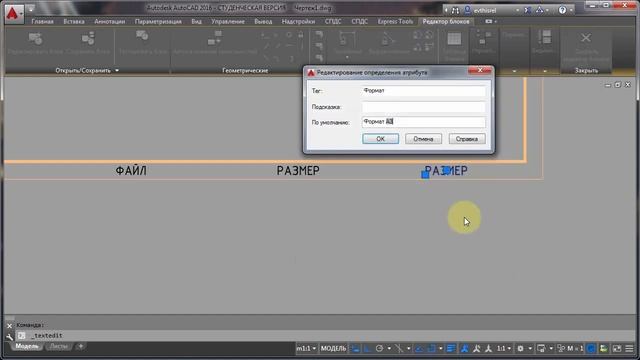
Task: Toggle isometric drafting crossed-lines icon
Action: tap(399, 349)
